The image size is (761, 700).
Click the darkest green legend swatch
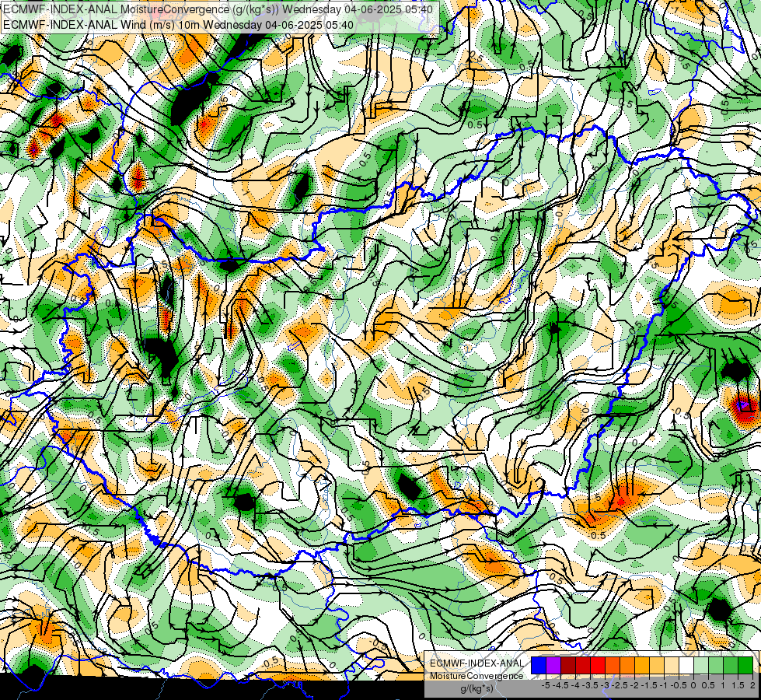(745, 665)
